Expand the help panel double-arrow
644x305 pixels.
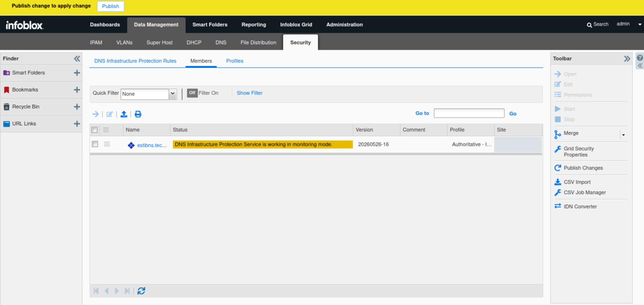640,66
